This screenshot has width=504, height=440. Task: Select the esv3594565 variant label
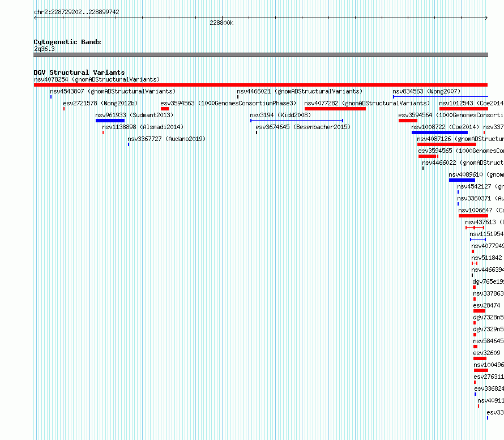pyautogui.click(x=461, y=151)
